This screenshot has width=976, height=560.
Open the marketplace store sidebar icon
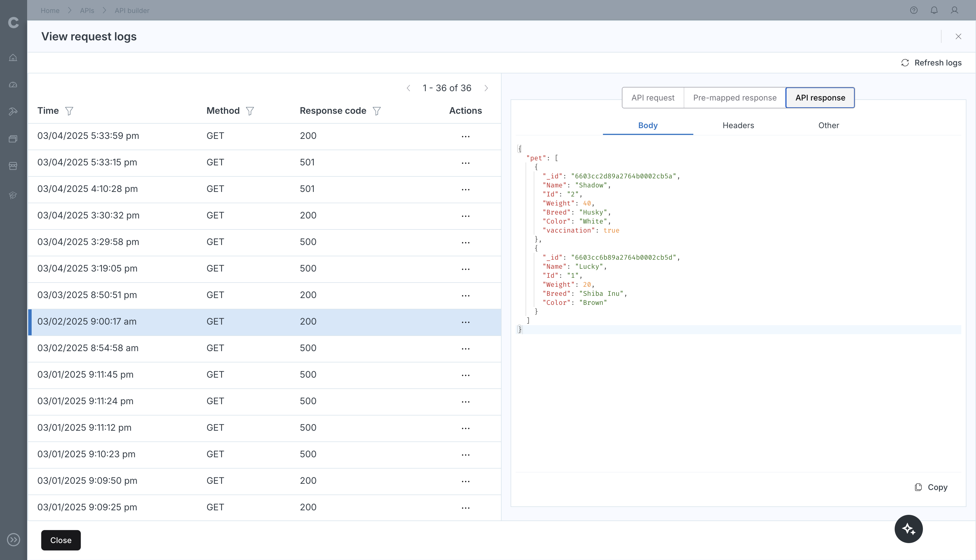(13, 166)
